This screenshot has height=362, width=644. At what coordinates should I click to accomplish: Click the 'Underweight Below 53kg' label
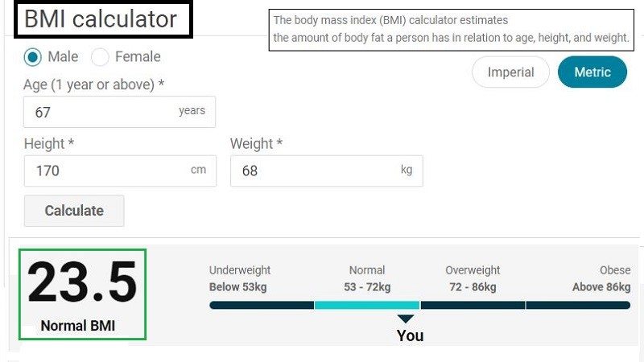point(240,278)
